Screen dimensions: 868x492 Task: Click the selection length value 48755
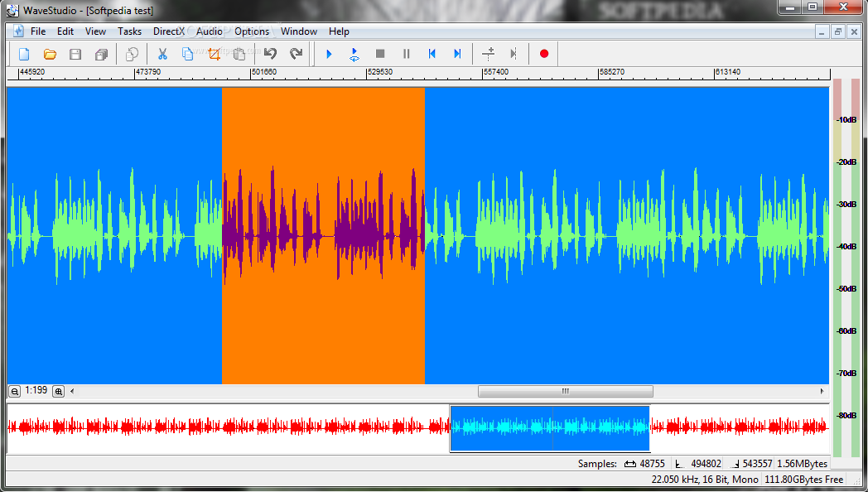click(652, 464)
